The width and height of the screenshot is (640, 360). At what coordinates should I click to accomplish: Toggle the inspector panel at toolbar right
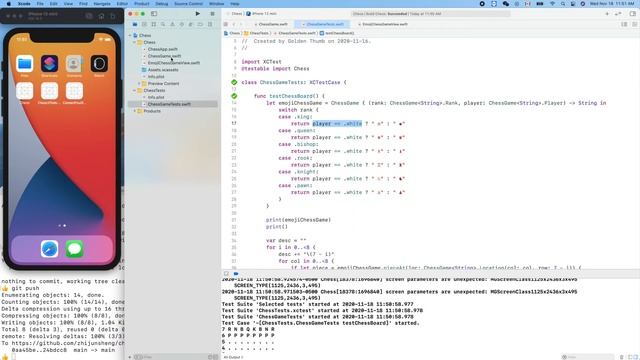(633, 13)
